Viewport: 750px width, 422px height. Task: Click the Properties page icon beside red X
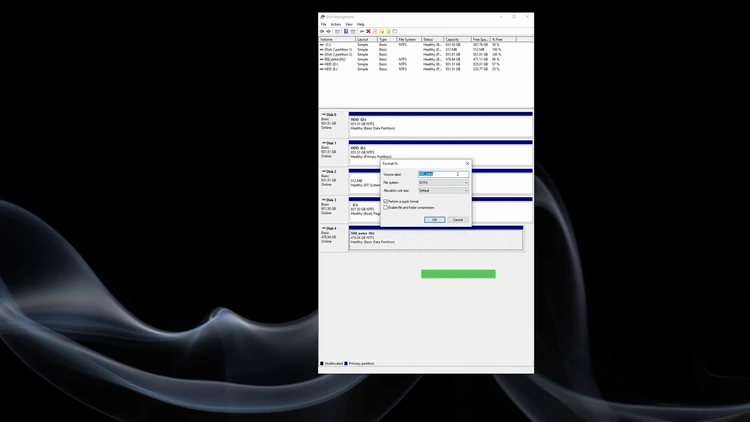coord(375,31)
